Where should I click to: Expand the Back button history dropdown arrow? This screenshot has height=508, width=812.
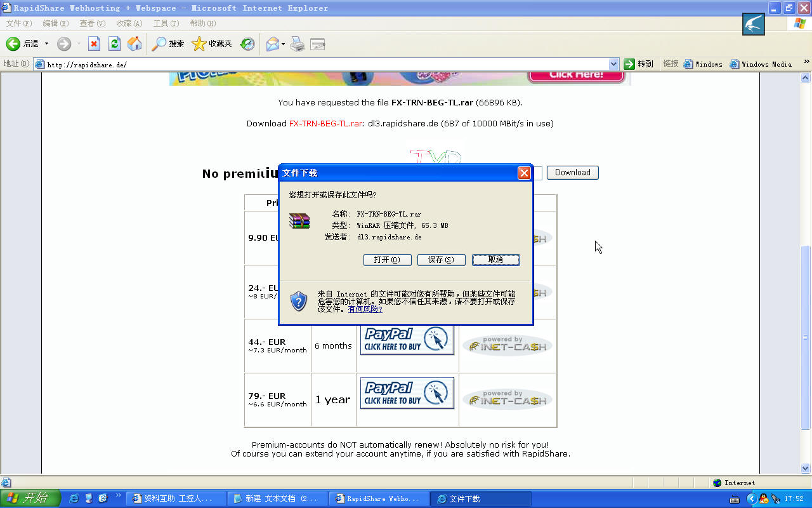[x=46, y=44]
